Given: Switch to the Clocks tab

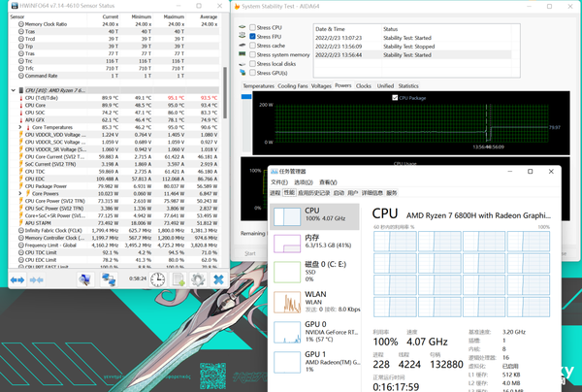Looking at the screenshot, I should coord(364,85).
